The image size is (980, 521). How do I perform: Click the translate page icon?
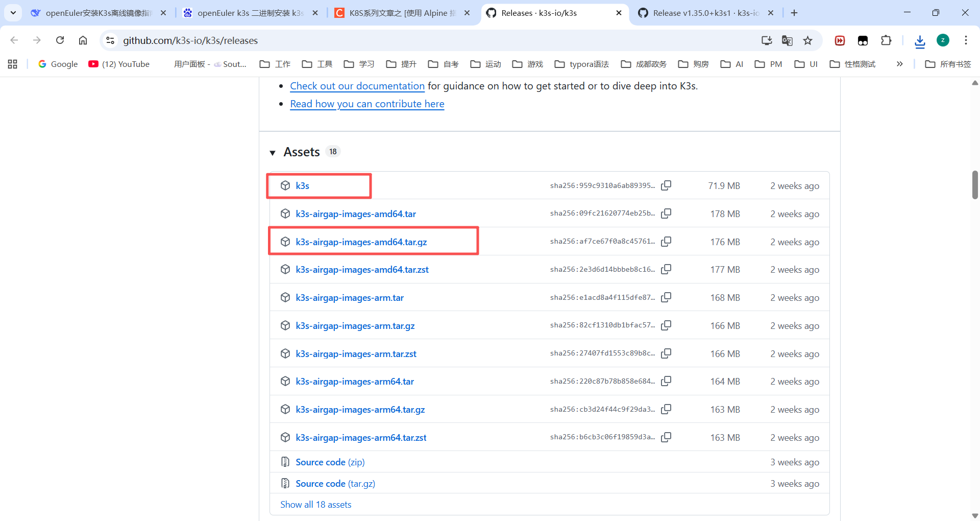[787, 40]
